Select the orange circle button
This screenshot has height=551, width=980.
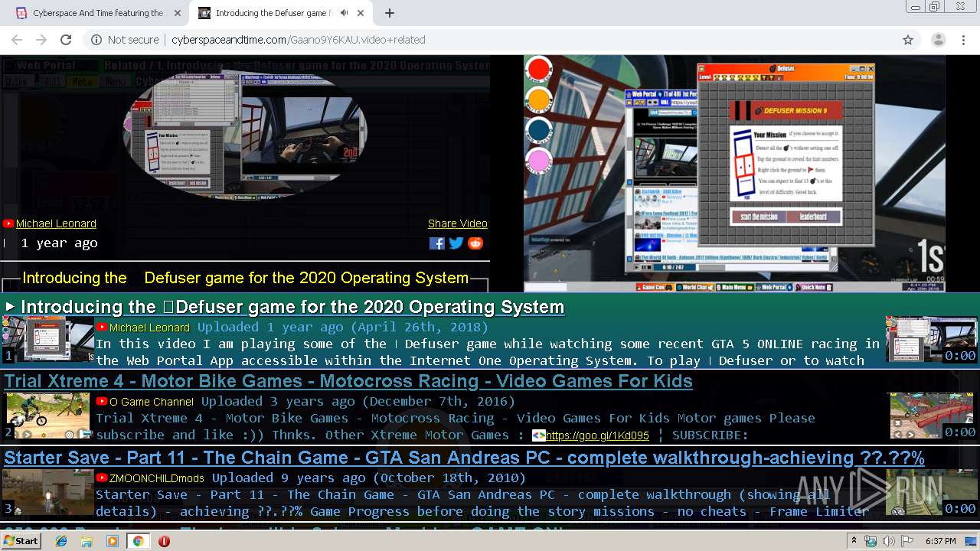pos(539,99)
